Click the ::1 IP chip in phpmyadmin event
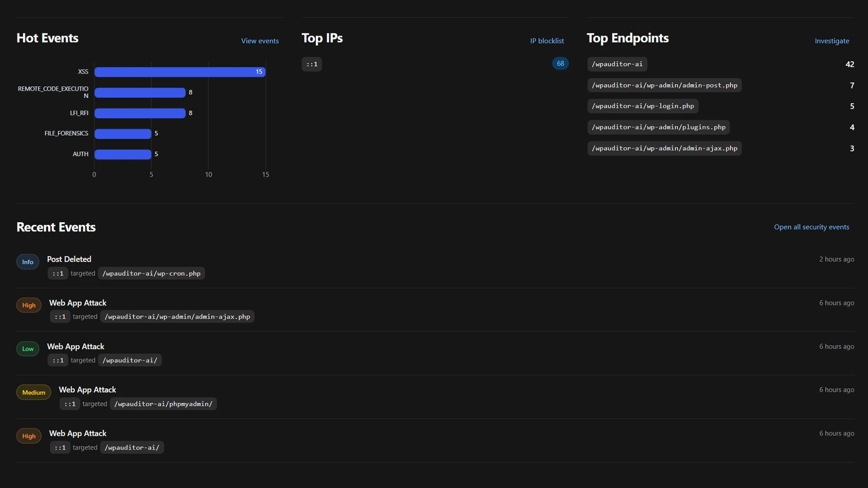 coord(70,404)
